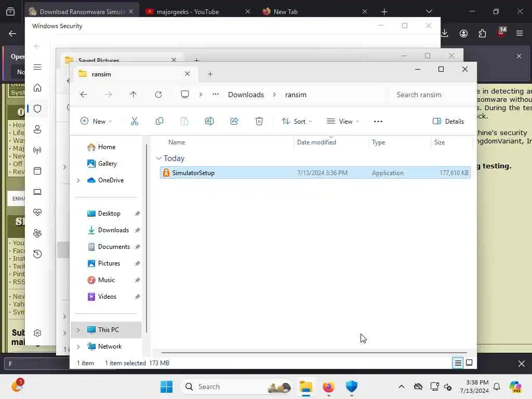532x399 pixels.
Task: Open File Explorer from the taskbar
Action: tap(305, 387)
